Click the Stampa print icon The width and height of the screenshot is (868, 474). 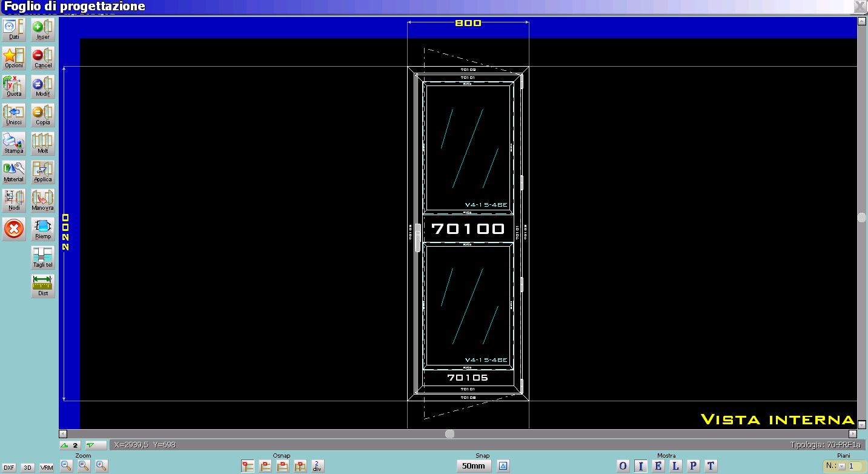pyautogui.click(x=14, y=143)
